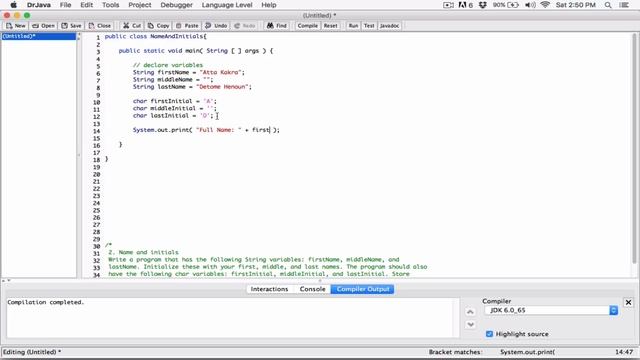
Task: Open the Debugger menu
Action: point(176,5)
